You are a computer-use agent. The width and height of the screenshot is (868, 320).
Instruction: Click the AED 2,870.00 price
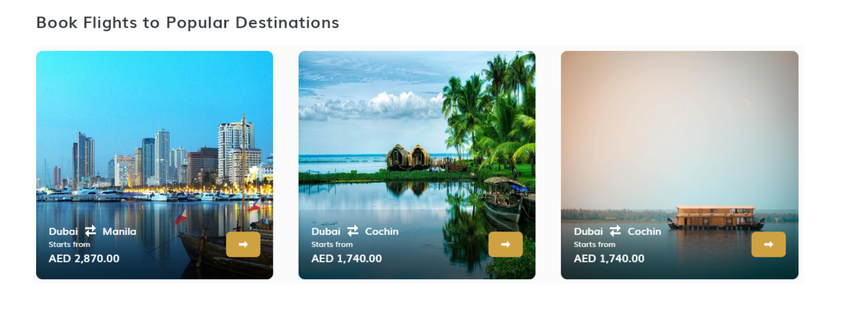tap(84, 258)
